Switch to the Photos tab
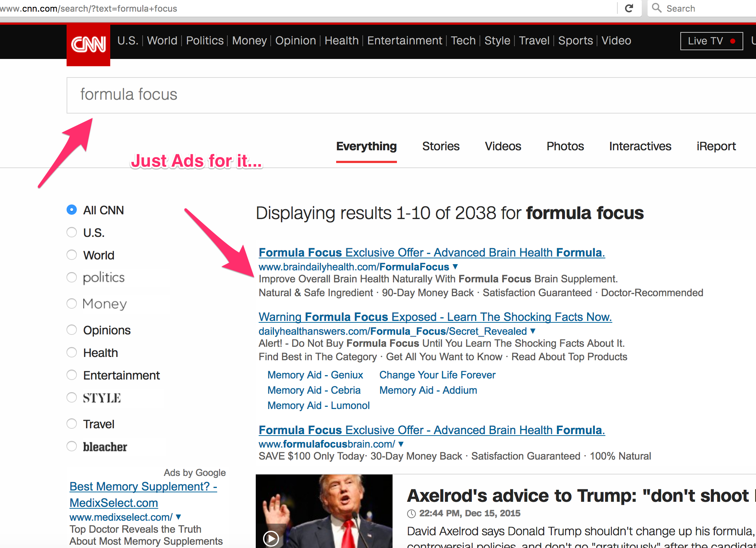This screenshot has height=548, width=756. tap(565, 146)
